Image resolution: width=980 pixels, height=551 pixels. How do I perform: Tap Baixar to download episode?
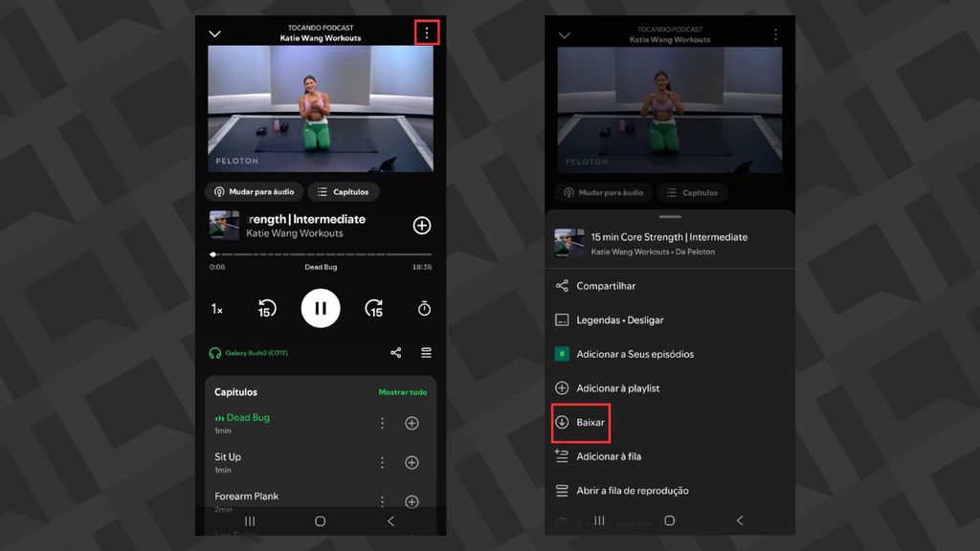(581, 422)
